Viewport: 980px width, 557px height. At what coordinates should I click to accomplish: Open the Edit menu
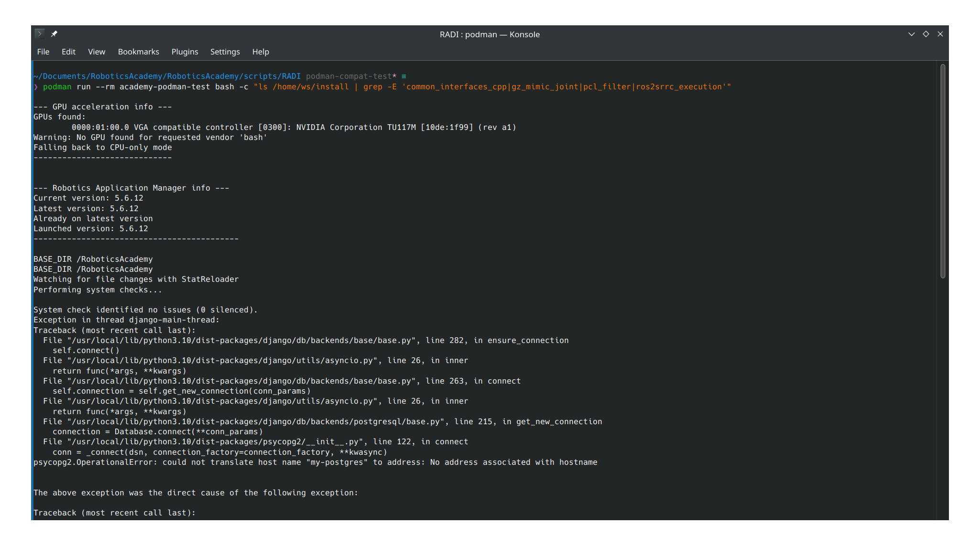pyautogui.click(x=68, y=52)
